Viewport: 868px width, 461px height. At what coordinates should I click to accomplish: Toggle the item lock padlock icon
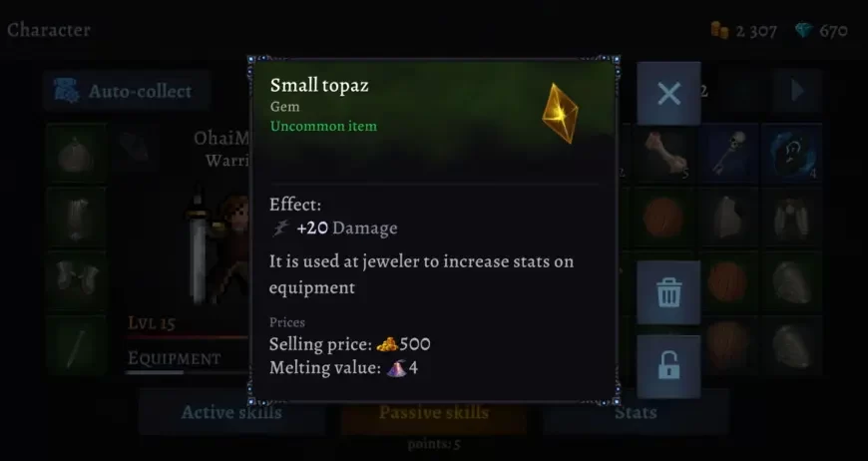coord(668,366)
